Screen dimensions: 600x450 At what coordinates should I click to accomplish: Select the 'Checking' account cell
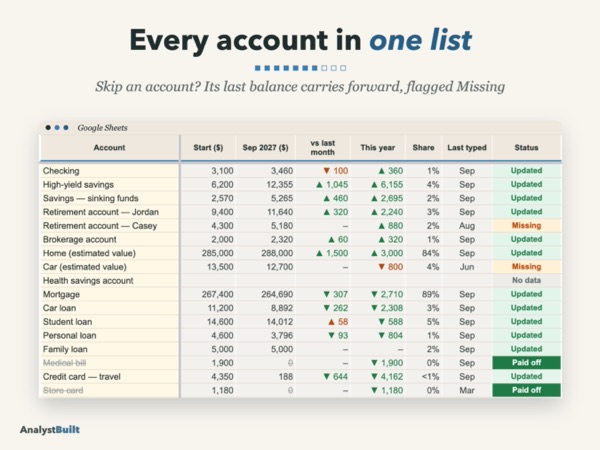click(109, 171)
